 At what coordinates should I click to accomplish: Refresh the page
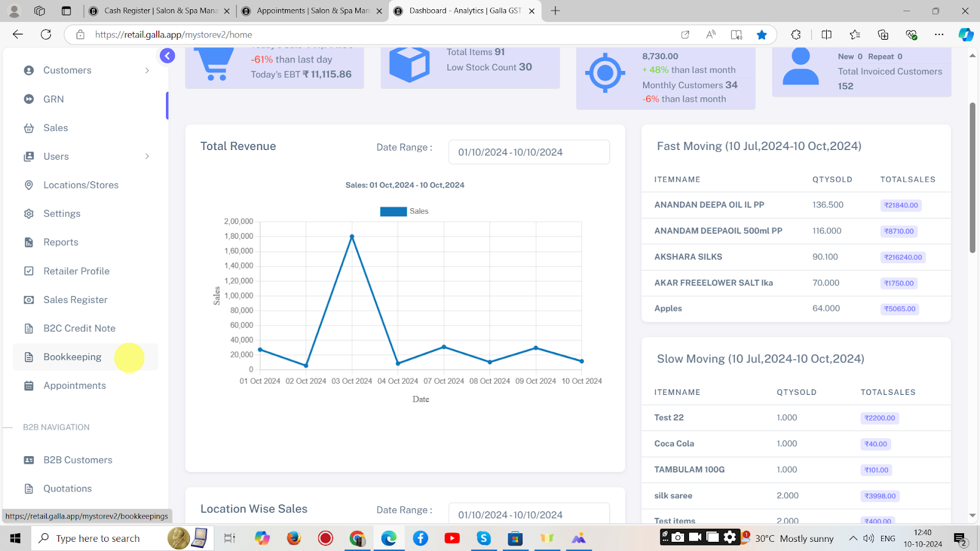(46, 34)
